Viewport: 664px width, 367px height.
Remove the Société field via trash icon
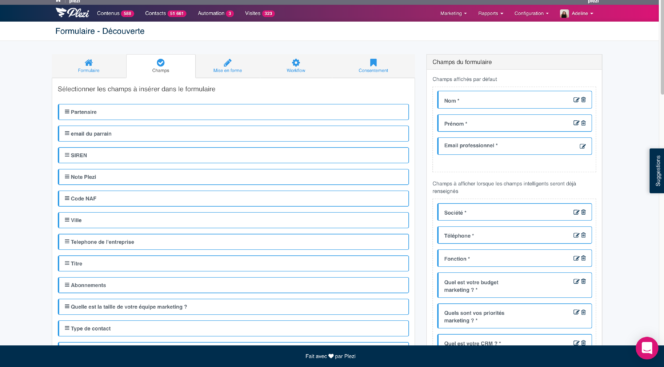[x=583, y=212]
